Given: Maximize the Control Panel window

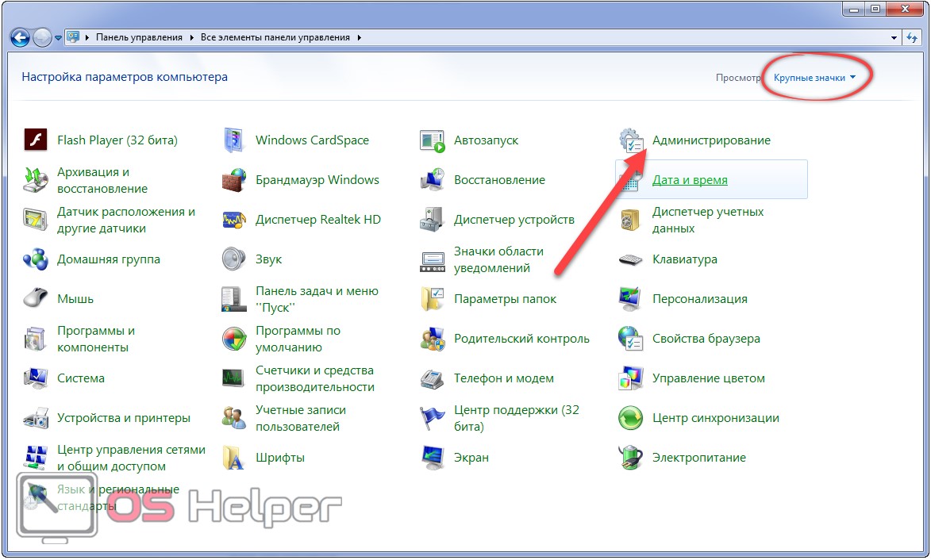Looking at the screenshot, I should pyautogui.click(x=875, y=10).
